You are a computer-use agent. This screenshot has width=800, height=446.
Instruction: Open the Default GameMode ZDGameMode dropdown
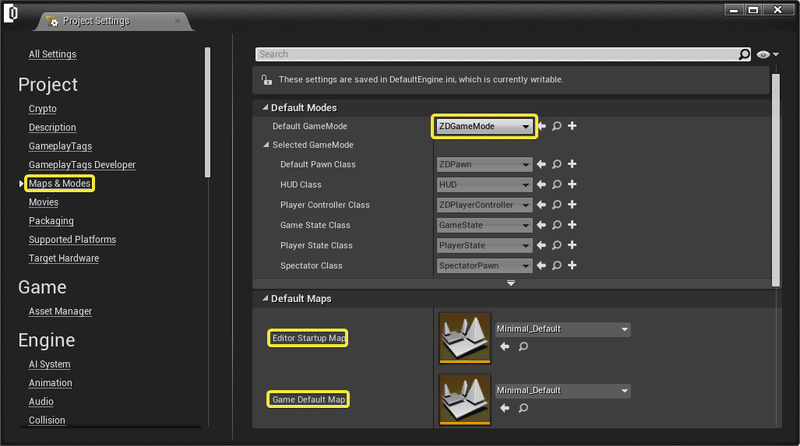pos(484,126)
